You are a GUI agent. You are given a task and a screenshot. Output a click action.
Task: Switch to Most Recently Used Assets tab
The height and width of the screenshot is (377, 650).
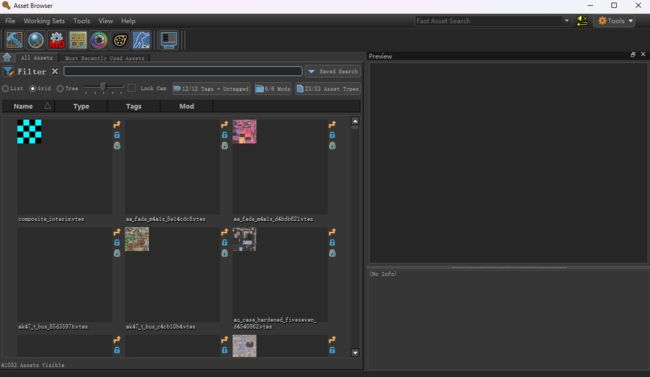[x=104, y=58]
